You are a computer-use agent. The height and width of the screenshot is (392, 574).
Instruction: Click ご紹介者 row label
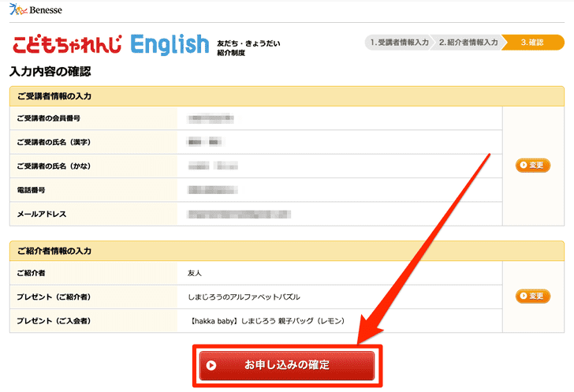pos(31,273)
